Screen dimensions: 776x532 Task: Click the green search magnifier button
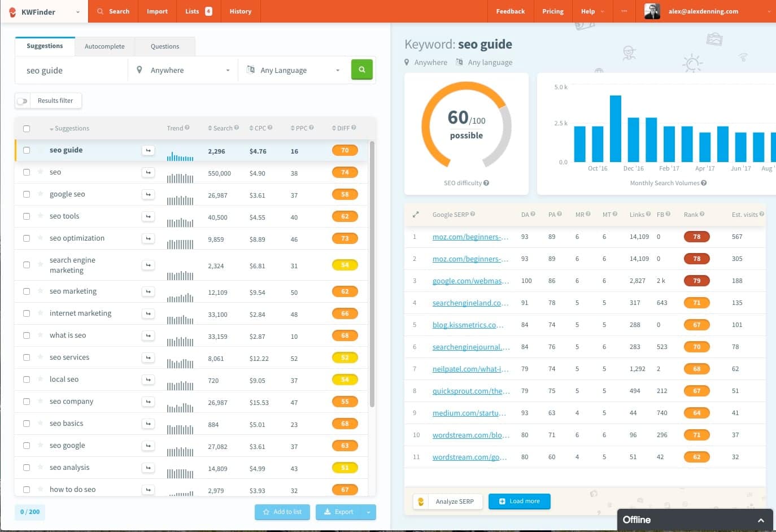(x=361, y=69)
